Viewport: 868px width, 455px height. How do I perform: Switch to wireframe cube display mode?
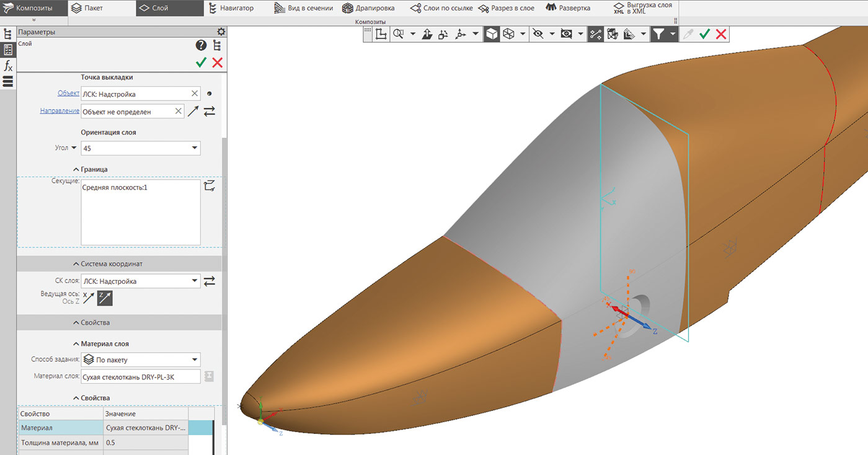click(x=508, y=34)
